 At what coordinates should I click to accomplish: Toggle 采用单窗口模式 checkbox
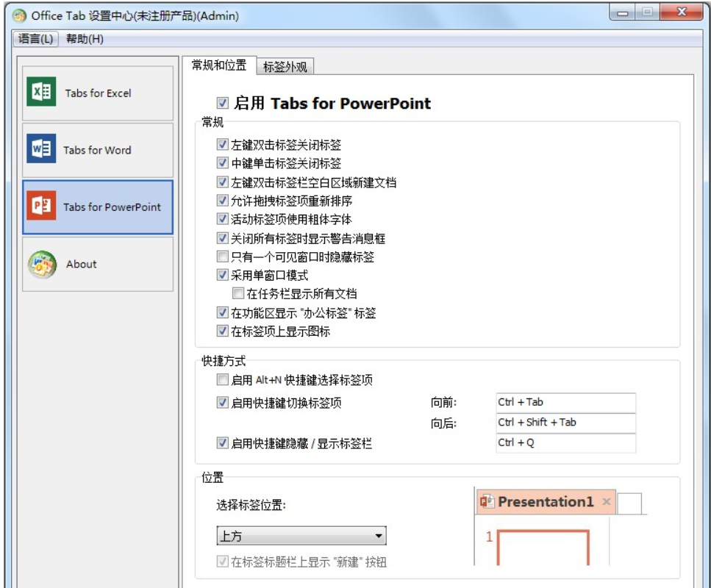(x=222, y=275)
